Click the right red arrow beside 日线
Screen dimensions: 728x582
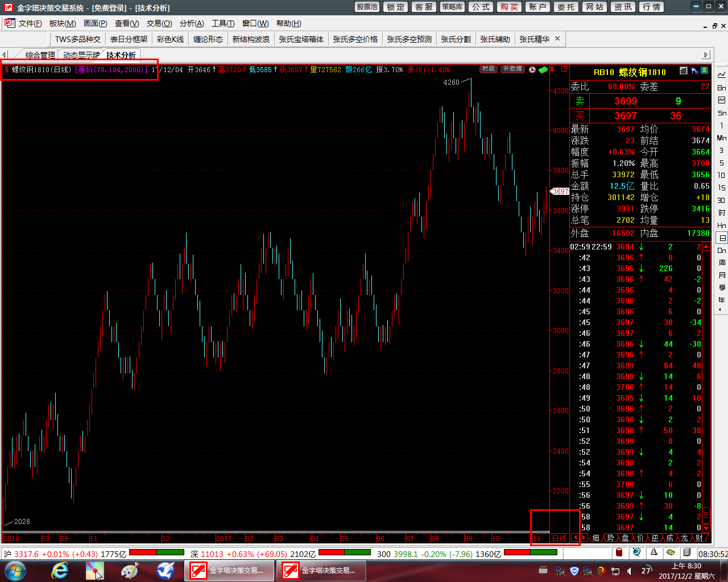[584, 538]
